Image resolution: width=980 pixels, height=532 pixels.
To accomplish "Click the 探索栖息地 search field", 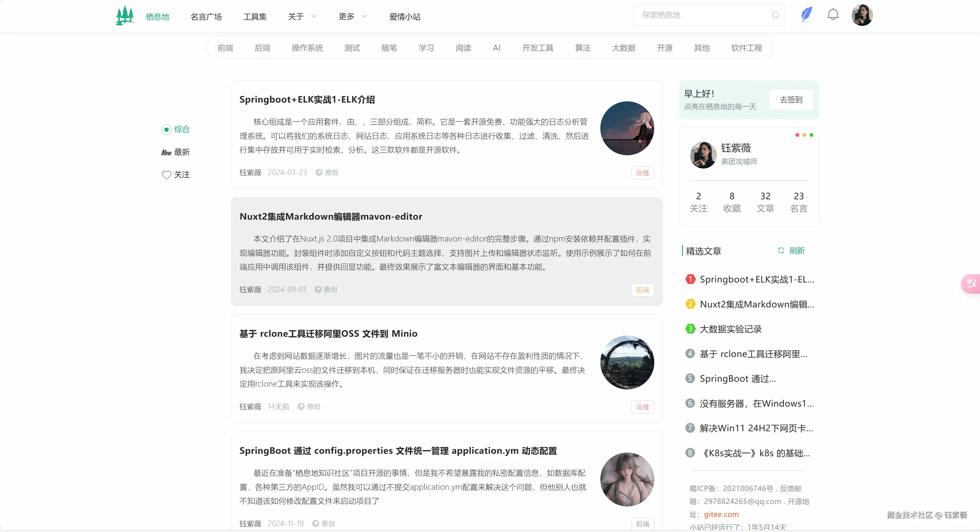I will click(x=696, y=15).
